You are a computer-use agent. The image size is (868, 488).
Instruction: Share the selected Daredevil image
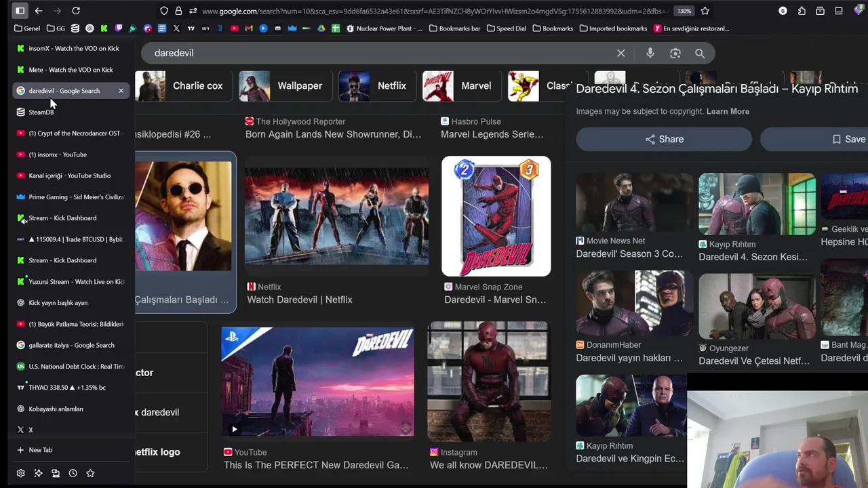point(664,139)
